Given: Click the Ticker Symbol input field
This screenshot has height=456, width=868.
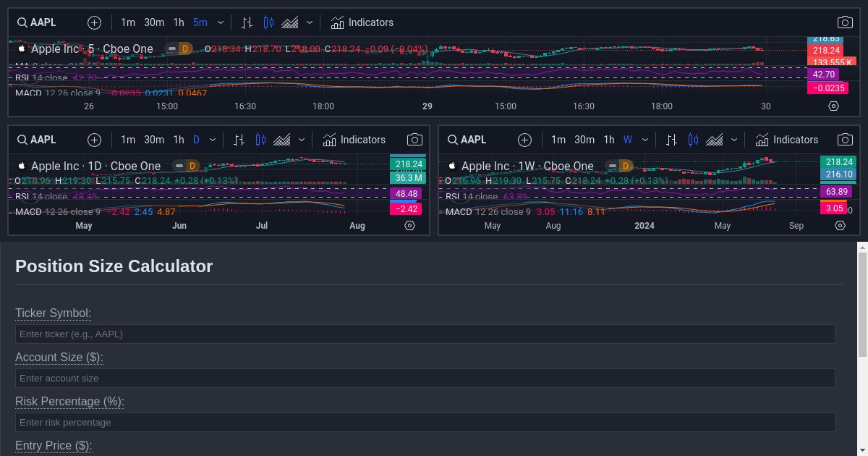Looking at the screenshot, I should coord(425,334).
